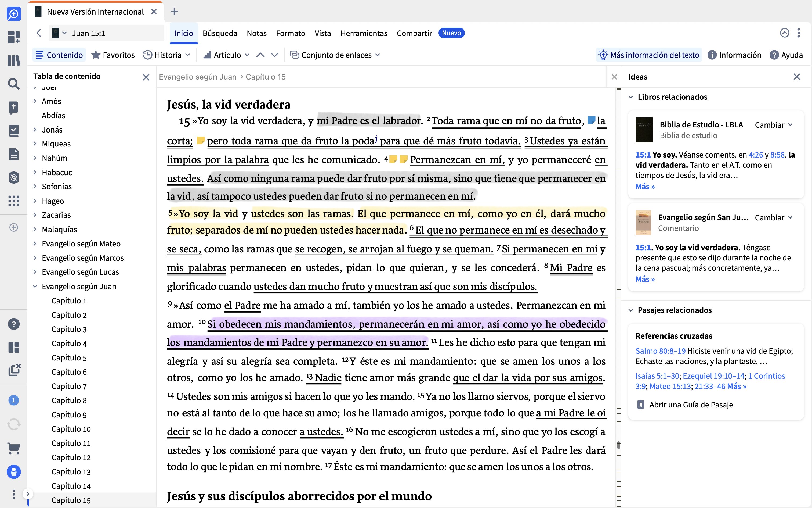Expand the Malaquías tree node
The height and width of the screenshot is (508, 812).
[x=35, y=229]
